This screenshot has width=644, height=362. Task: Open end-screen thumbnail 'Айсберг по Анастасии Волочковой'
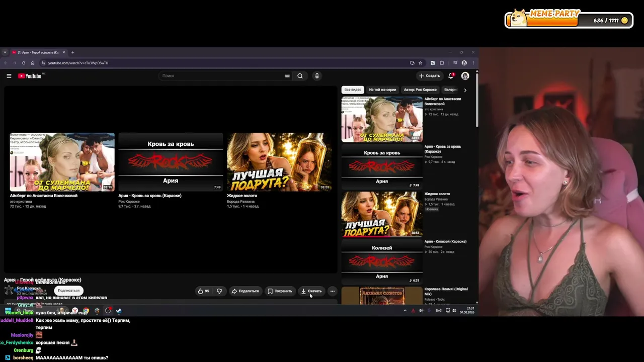point(62,162)
